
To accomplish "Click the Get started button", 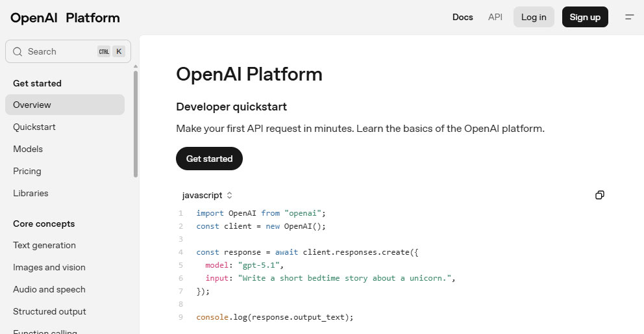I will 210,159.
